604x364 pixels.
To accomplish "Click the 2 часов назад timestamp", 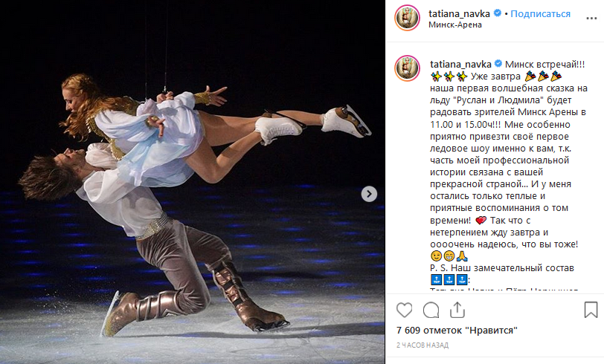I will click(423, 345).
